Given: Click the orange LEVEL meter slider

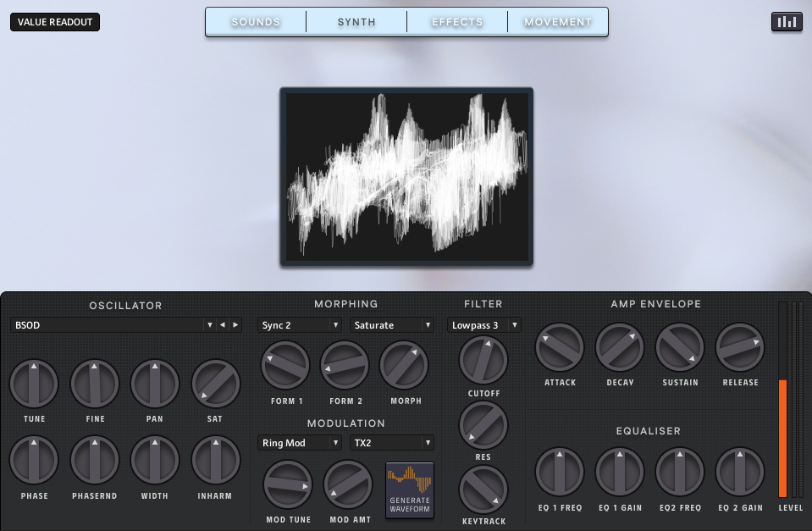Looking at the screenshot, I should tap(782, 437).
